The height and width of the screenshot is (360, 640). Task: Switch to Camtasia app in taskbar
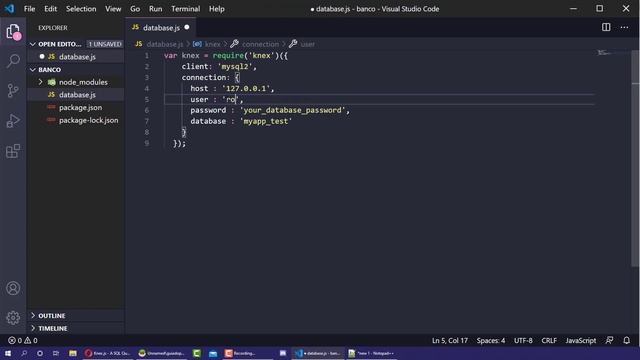[196, 353]
